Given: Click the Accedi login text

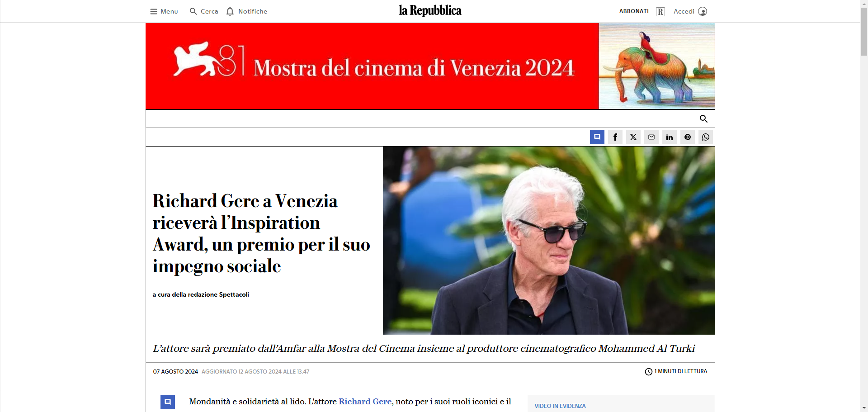Looking at the screenshot, I should [x=684, y=11].
